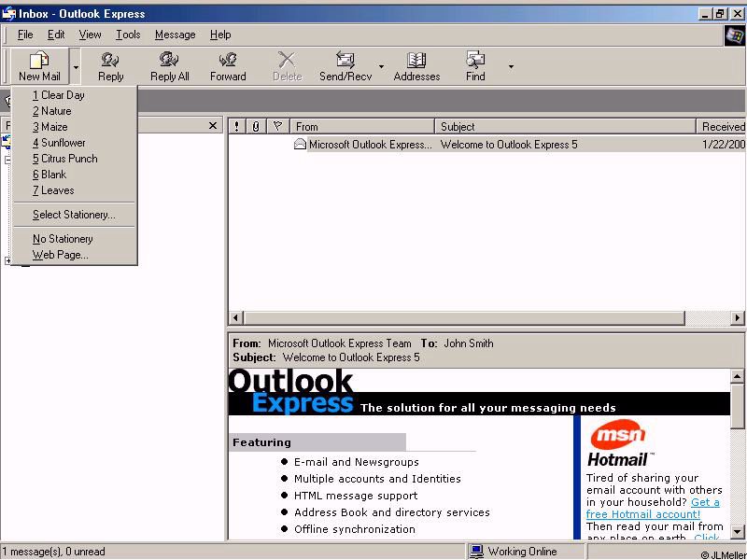Viewport: 747px width, 560px height.
Task: Toggle the New Mail stationery dropdown arrow
Action: 76,66
